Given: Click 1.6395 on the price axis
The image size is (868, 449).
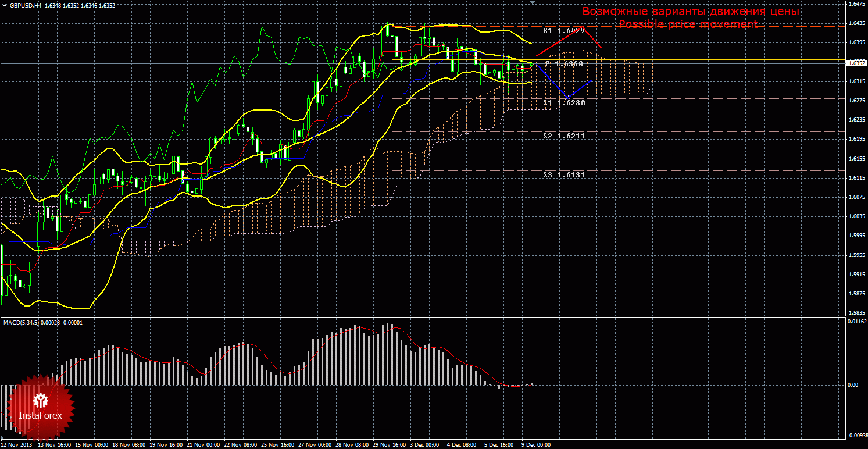Looking at the screenshot, I should click(856, 42).
